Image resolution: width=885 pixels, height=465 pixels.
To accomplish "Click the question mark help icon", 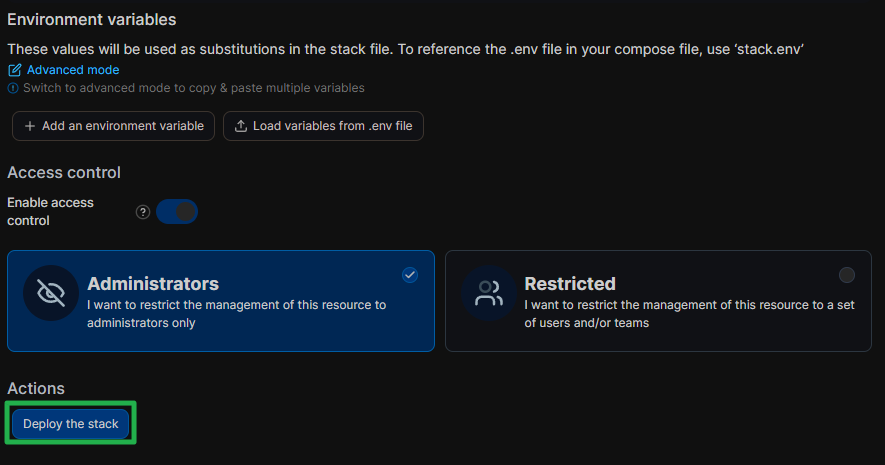I will pos(143,211).
